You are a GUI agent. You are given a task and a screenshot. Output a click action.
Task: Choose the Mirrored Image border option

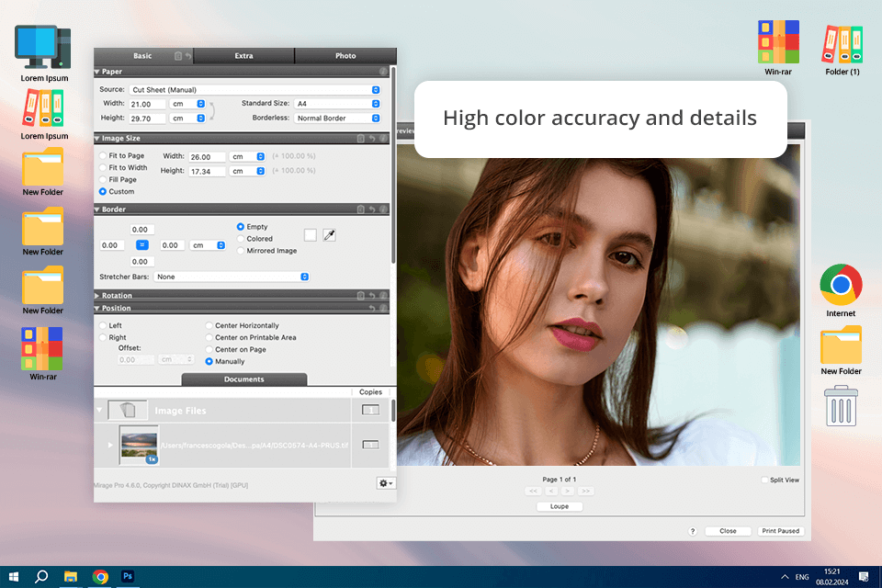241,251
